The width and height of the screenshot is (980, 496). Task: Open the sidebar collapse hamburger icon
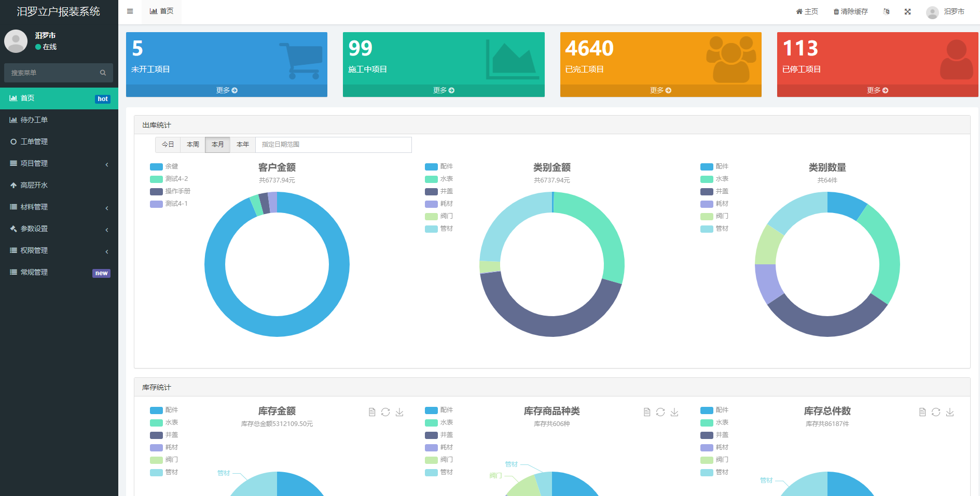click(x=130, y=11)
